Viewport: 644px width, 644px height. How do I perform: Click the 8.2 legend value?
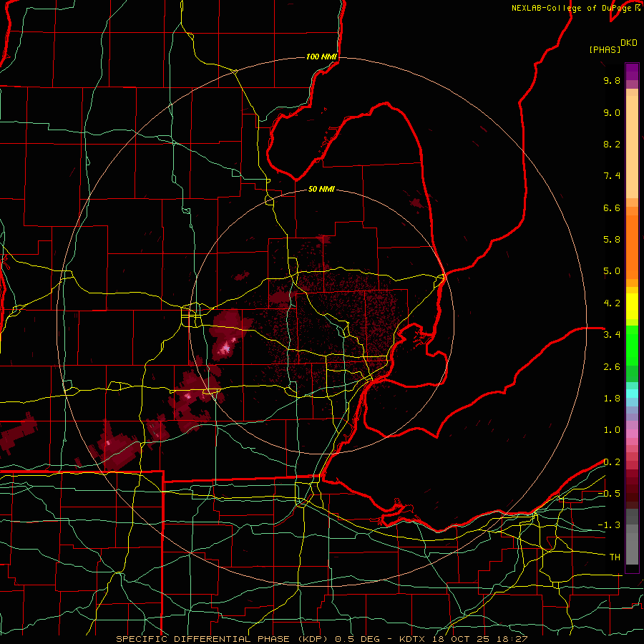tap(612, 144)
